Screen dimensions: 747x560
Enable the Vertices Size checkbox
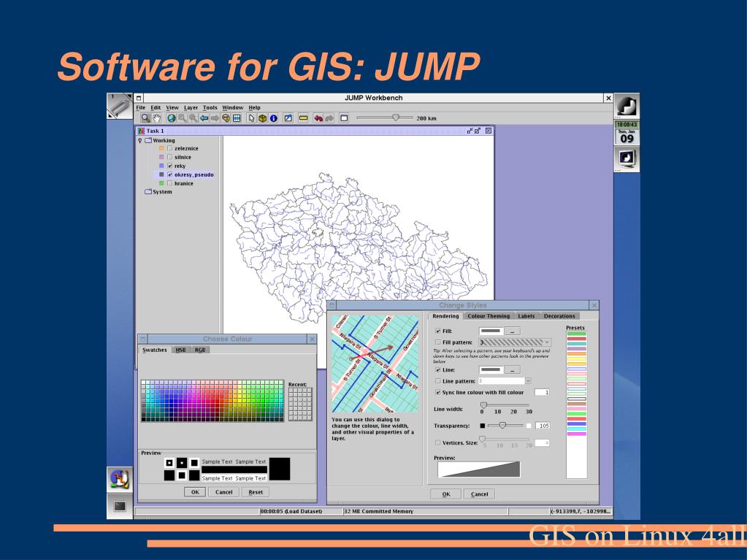438,443
